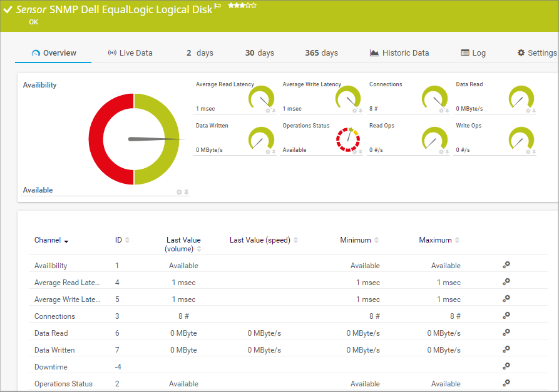Open channel settings gear for Downtime row
The height and width of the screenshot is (392, 559).
[x=506, y=366]
